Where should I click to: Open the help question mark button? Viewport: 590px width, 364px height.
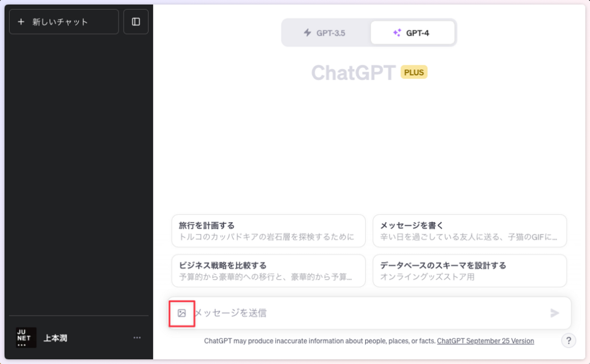pos(569,341)
